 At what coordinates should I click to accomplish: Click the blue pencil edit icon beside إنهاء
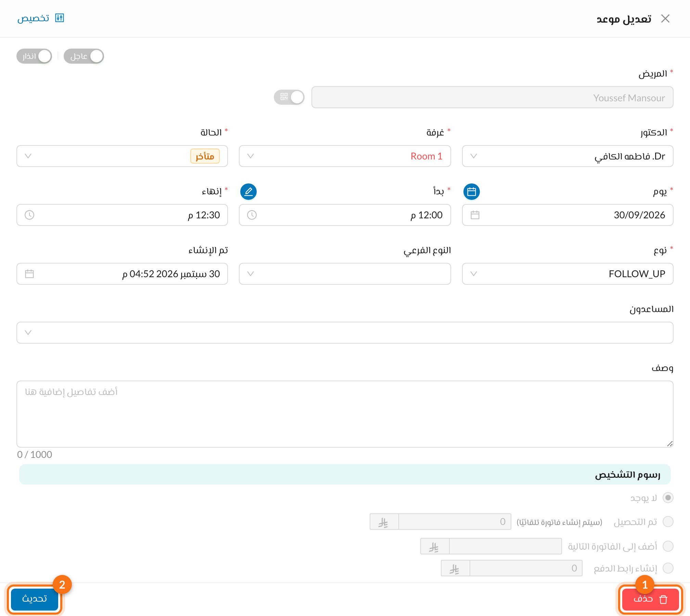(x=248, y=192)
